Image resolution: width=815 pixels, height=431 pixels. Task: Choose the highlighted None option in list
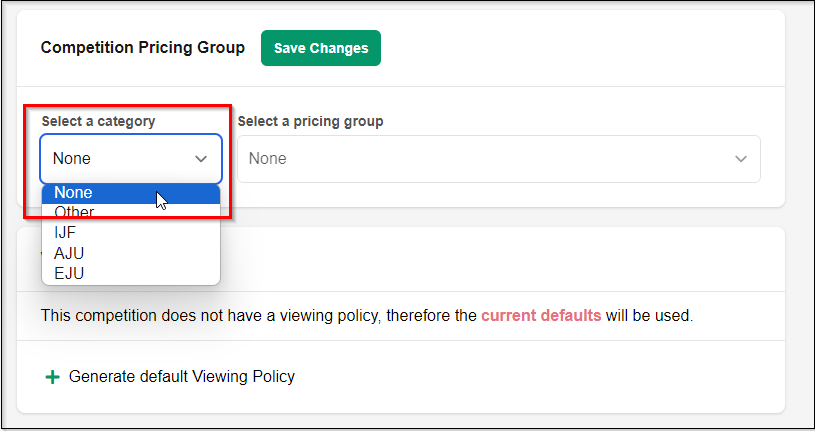(x=100, y=193)
